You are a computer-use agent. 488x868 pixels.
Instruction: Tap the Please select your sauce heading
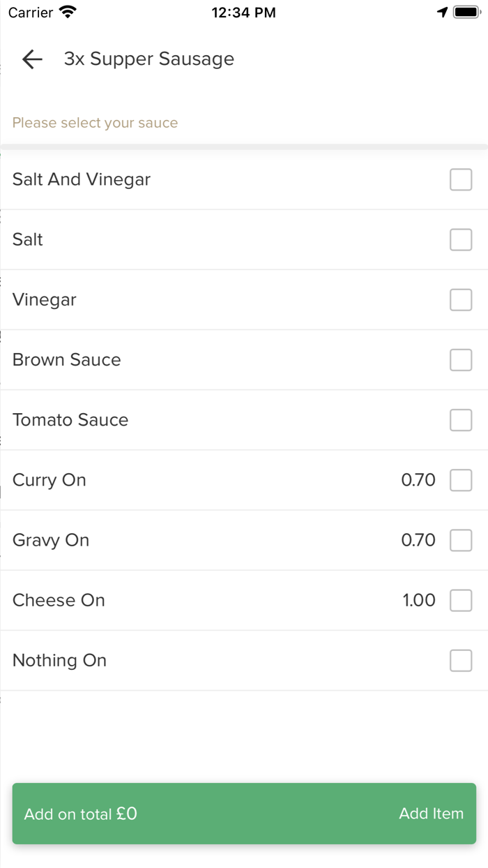[x=96, y=123]
